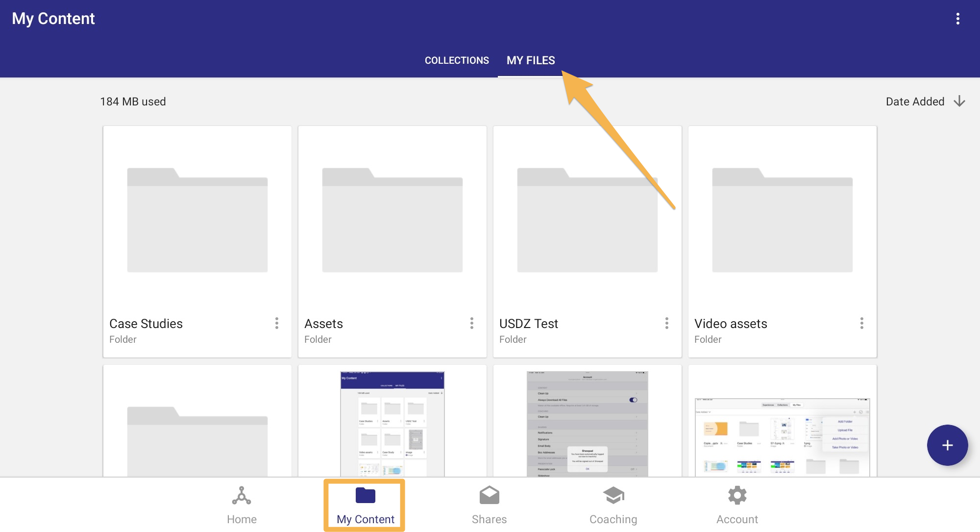Reverse sort order with the down arrow
Viewport: 980px width, 532px height.
959,101
